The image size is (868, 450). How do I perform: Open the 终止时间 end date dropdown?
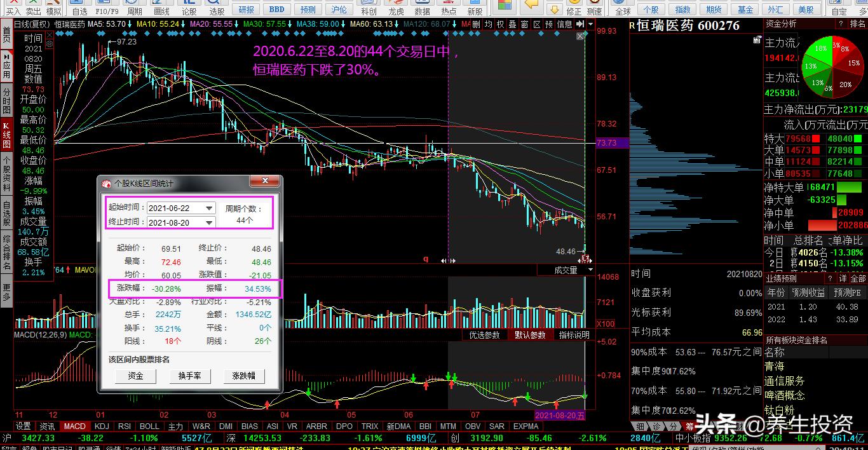[209, 222]
